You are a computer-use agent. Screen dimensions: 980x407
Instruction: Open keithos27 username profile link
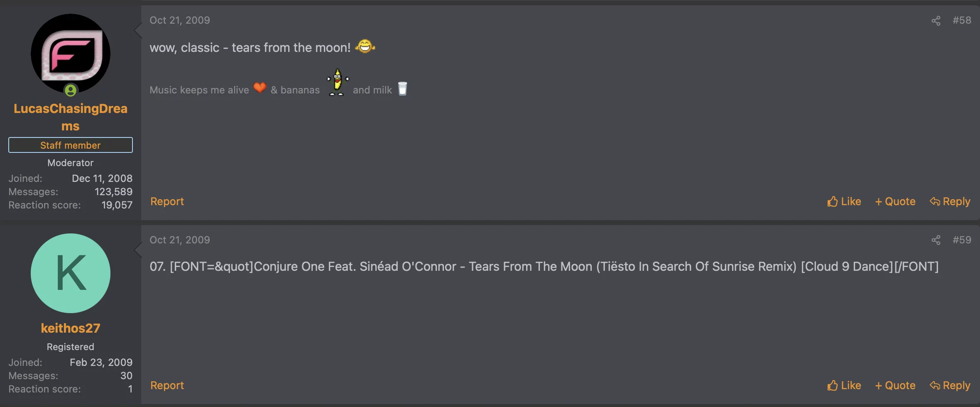[71, 328]
